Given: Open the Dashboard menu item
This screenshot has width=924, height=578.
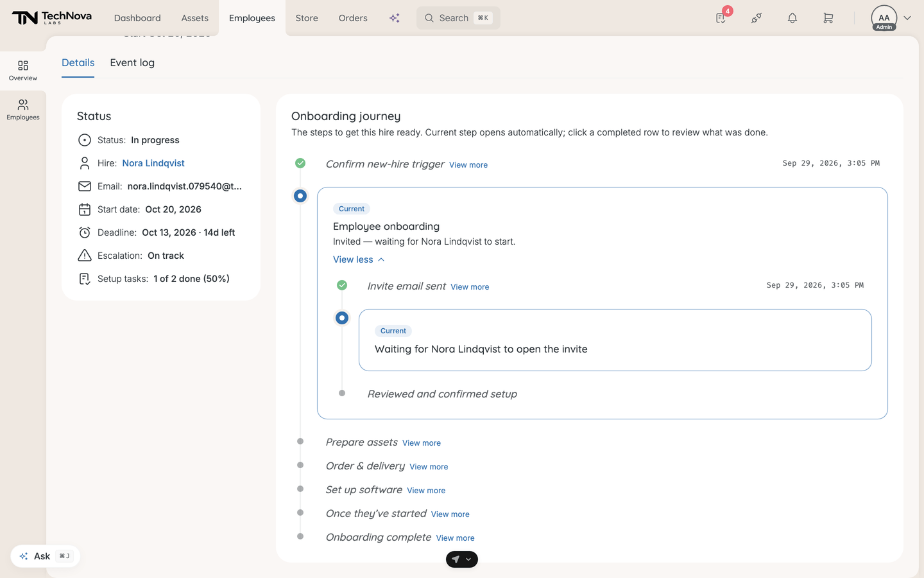Looking at the screenshot, I should coord(137,18).
